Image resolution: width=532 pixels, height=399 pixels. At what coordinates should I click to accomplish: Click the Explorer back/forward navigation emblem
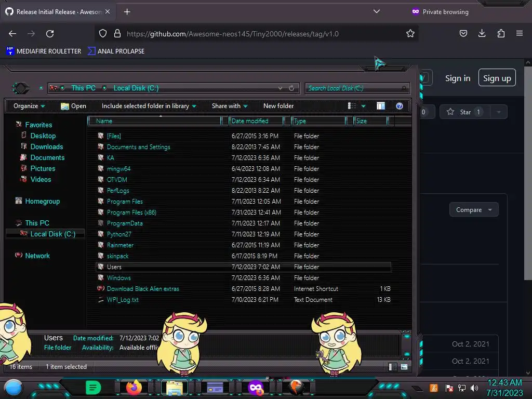21,88
